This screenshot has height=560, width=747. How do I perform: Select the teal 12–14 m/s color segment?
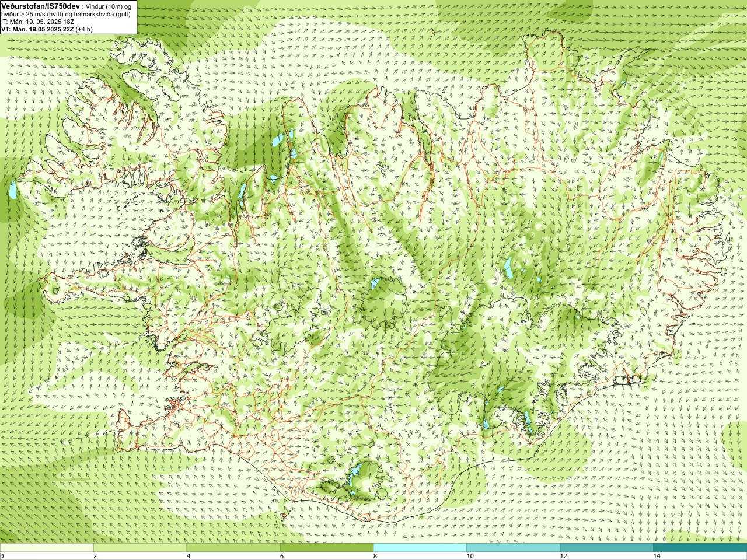pyautogui.click(x=607, y=548)
